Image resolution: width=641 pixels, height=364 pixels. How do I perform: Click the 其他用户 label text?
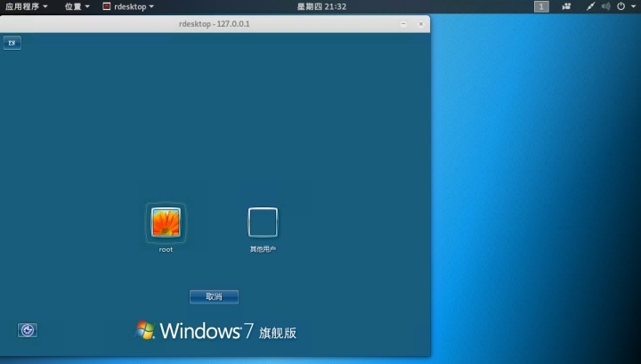(x=263, y=249)
